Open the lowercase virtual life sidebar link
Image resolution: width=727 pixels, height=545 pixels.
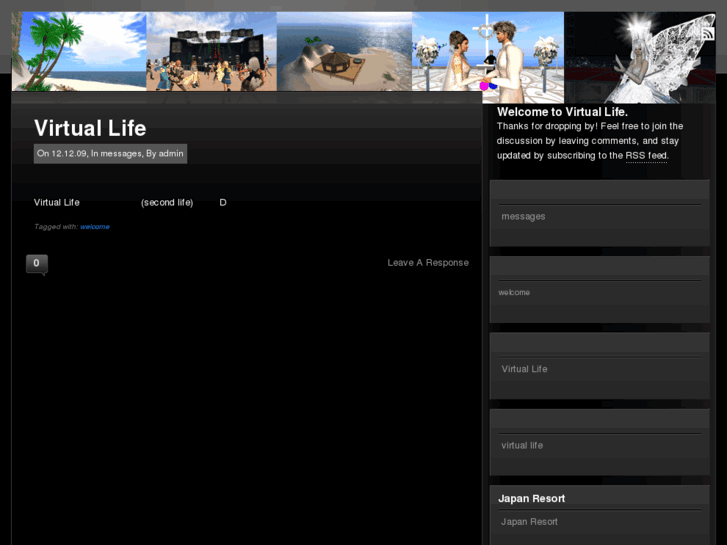(x=522, y=445)
